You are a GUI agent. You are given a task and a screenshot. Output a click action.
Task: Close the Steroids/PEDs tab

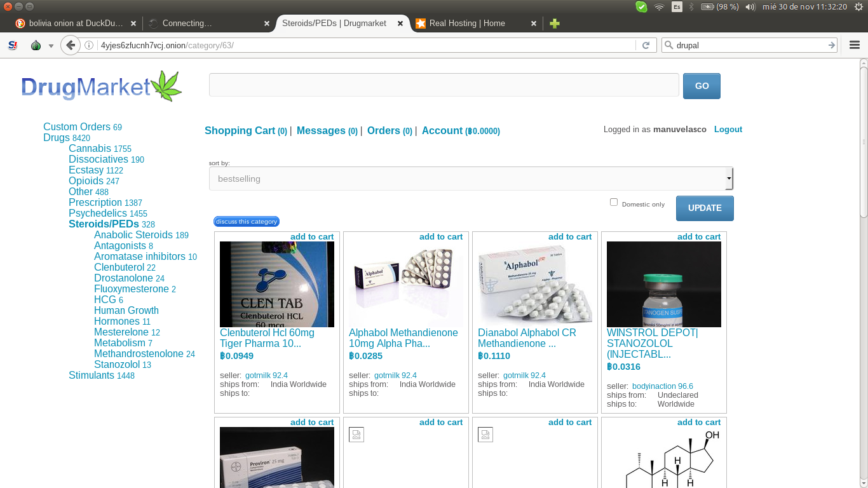click(400, 24)
